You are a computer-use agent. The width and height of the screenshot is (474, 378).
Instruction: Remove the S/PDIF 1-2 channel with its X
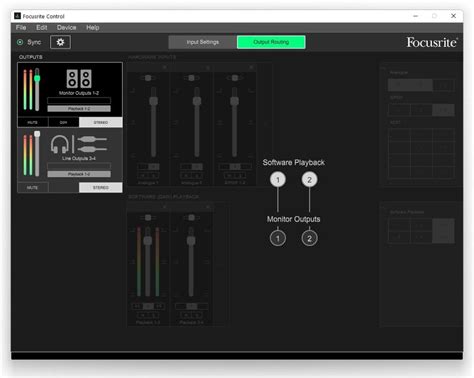tap(251, 67)
